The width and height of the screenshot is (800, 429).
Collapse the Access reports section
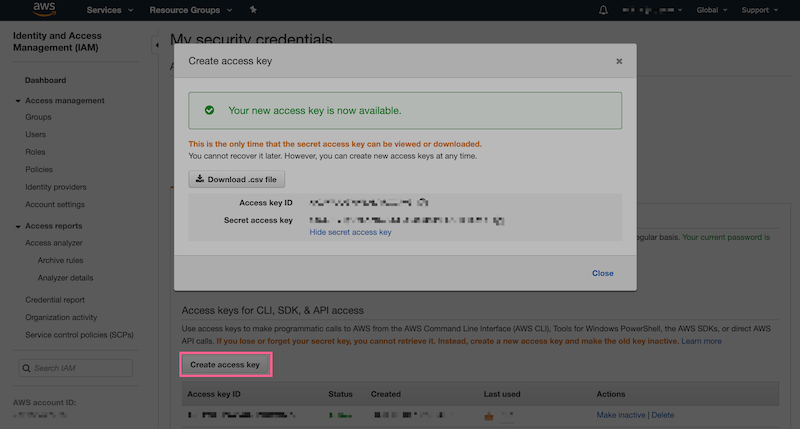[18, 227]
